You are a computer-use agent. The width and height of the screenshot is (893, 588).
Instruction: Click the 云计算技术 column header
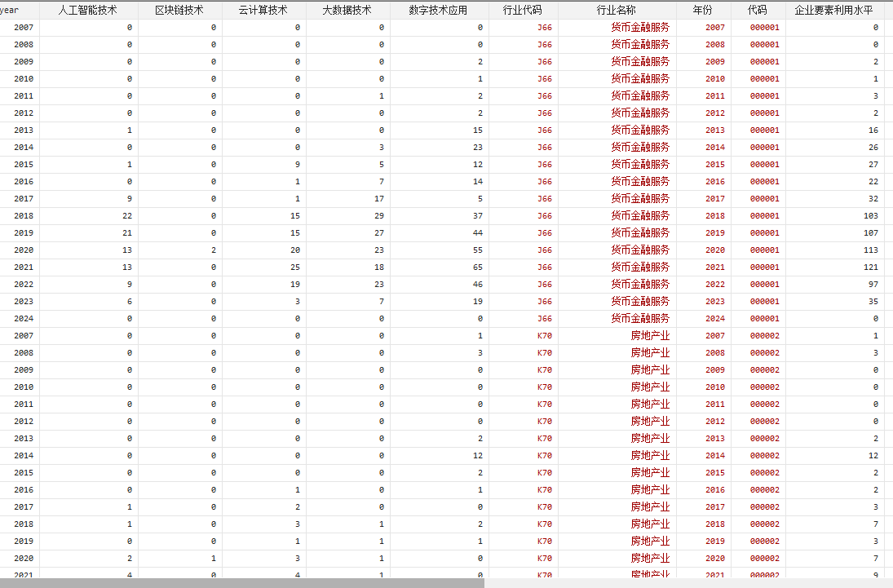tap(263, 10)
